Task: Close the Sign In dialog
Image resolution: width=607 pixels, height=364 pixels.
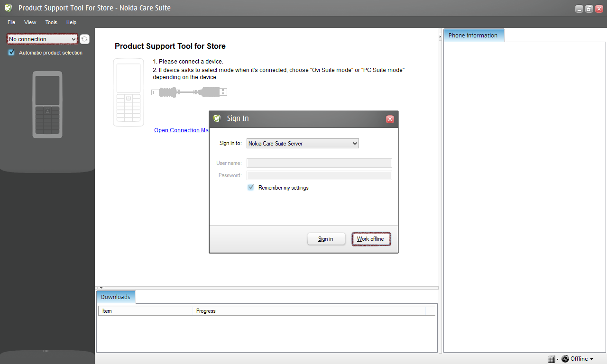Action: coord(390,119)
